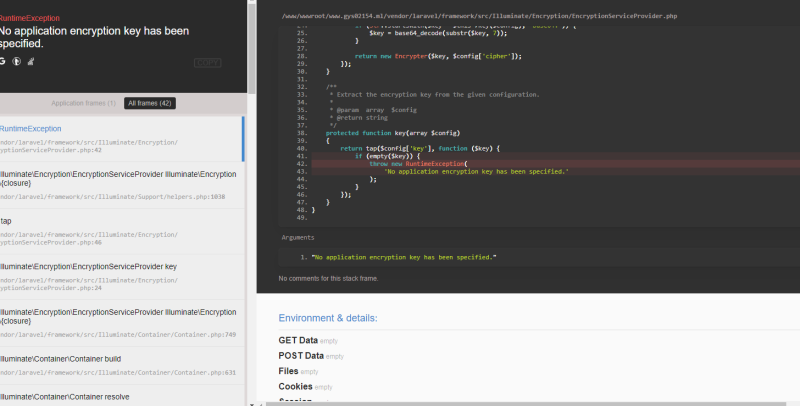Select Container resolve frame
The height and width of the screenshot is (406, 800).
pos(121,396)
